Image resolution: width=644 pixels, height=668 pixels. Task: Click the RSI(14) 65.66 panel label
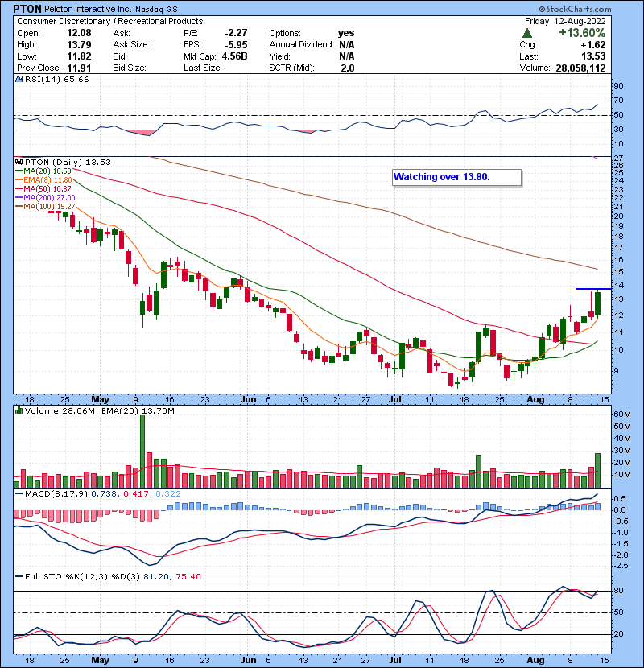tap(56, 79)
